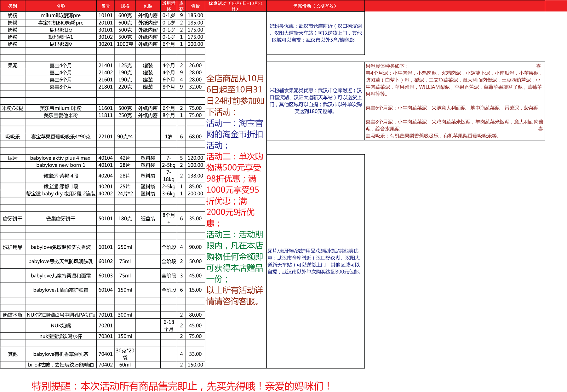This screenshot has height=392, width=567.
Task: Select the 名称 column header cell
Action: pyautogui.click(x=61, y=6)
